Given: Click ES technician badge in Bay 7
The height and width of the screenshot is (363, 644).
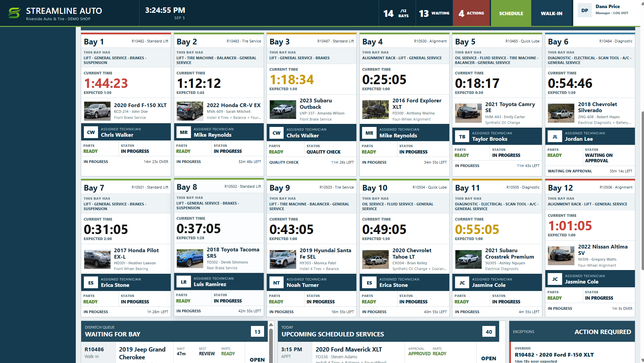Looking at the screenshot, I should click(91, 283).
